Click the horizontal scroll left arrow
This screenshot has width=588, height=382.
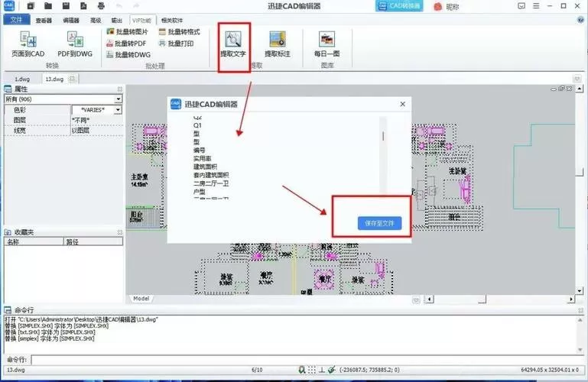pyautogui.click(x=430, y=299)
